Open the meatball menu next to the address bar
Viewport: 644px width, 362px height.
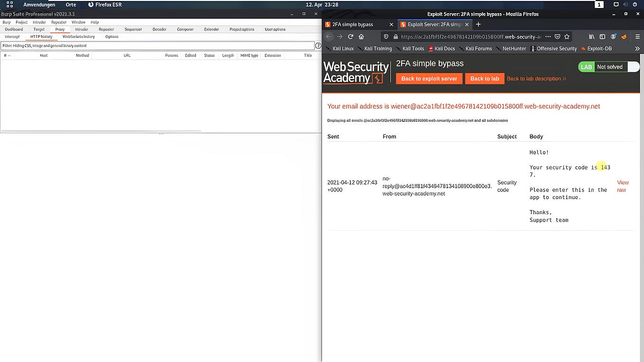point(548,36)
